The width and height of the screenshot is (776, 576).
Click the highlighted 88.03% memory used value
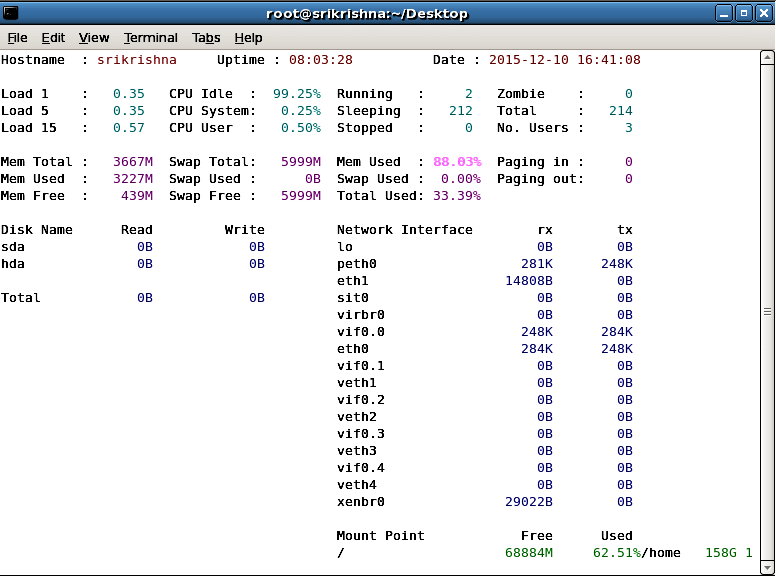point(457,162)
